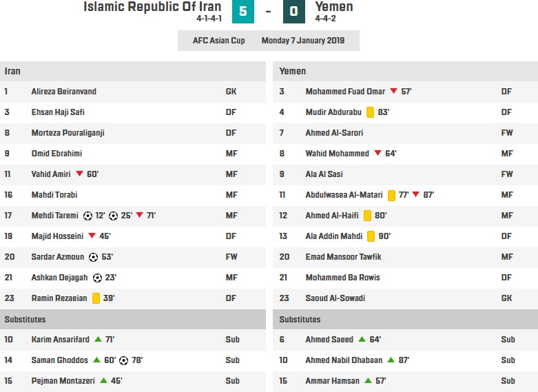Click Iran's teal score box showing 5

pyautogui.click(x=243, y=11)
